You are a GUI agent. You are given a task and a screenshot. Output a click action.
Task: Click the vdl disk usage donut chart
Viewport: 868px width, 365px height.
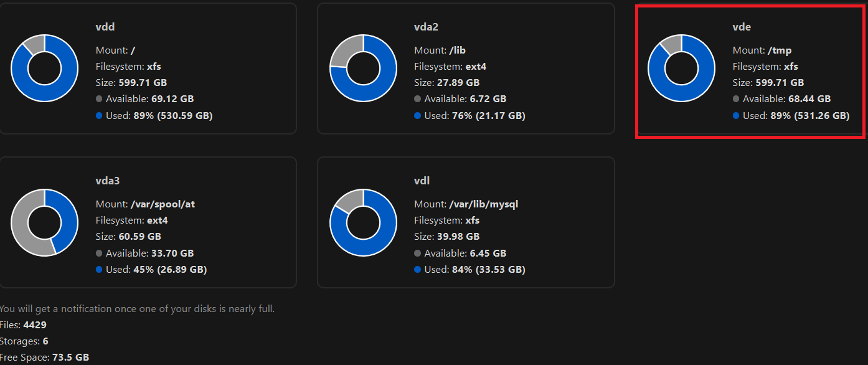click(363, 222)
